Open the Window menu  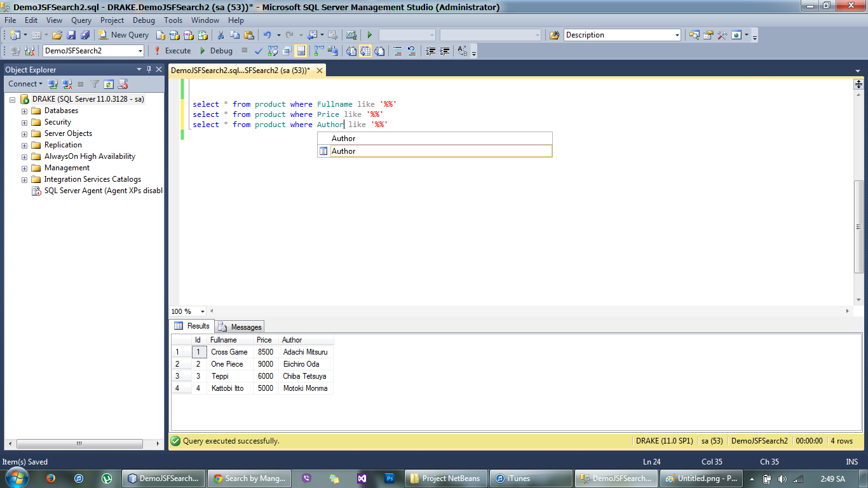coord(205,20)
